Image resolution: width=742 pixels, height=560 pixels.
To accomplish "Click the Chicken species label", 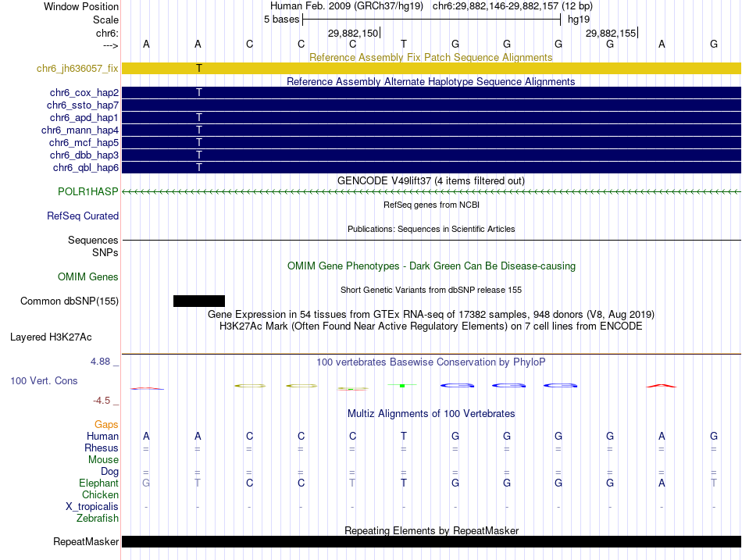I will (x=100, y=494).
